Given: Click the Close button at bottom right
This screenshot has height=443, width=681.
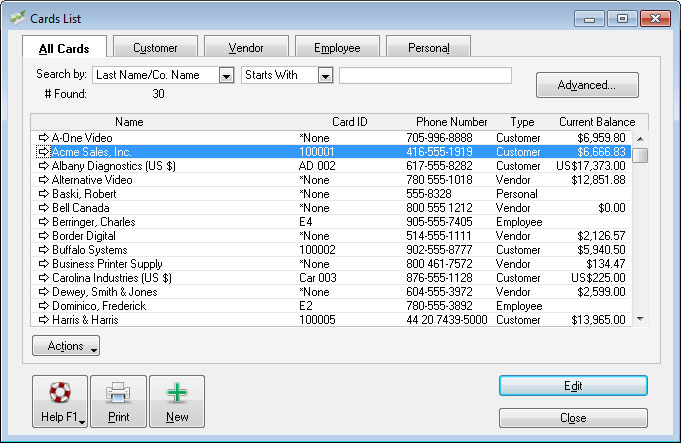Looking at the screenshot, I should (573, 418).
